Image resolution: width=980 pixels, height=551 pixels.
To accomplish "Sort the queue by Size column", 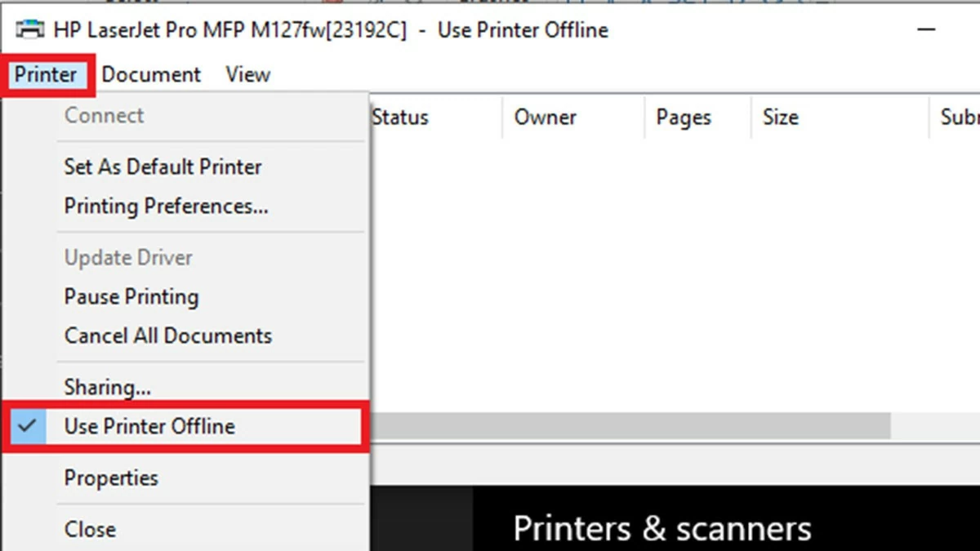I will [780, 117].
